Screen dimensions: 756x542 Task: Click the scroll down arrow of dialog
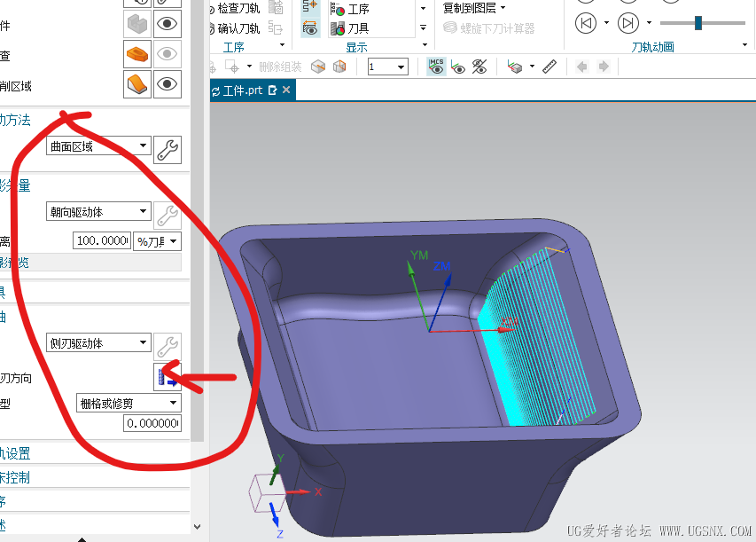coord(197,527)
